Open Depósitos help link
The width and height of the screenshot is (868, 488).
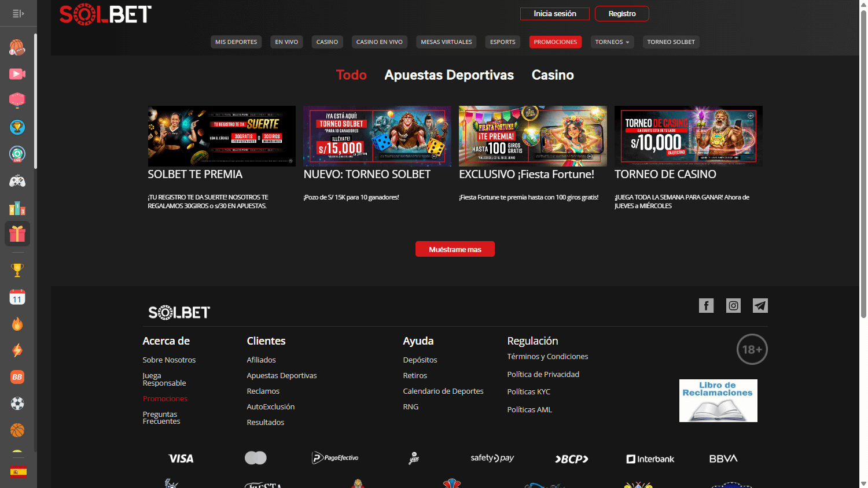coord(420,360)
